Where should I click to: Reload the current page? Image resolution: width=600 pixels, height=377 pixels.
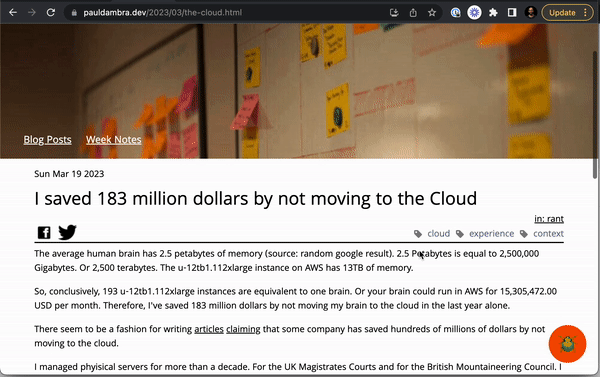tap(51, 13)
